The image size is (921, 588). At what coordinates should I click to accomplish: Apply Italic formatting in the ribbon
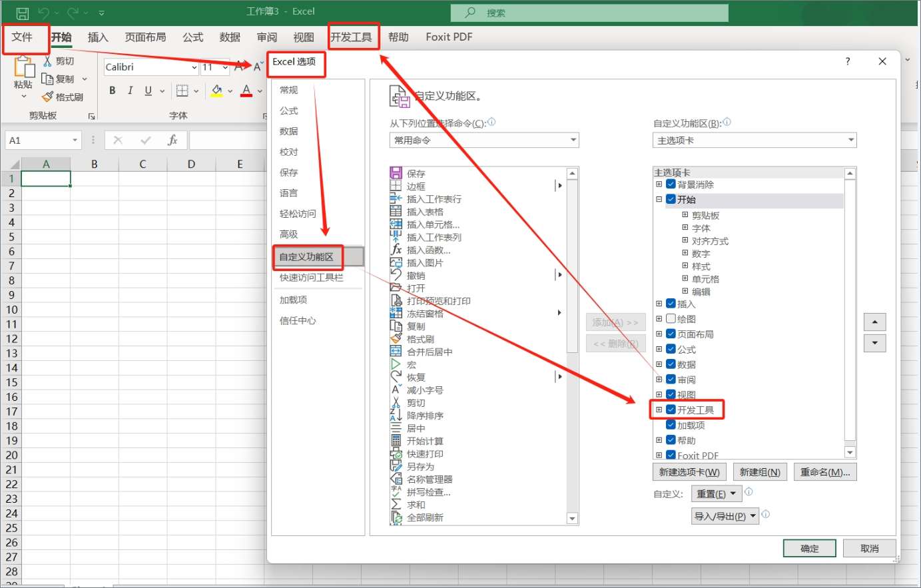(130, 91)
